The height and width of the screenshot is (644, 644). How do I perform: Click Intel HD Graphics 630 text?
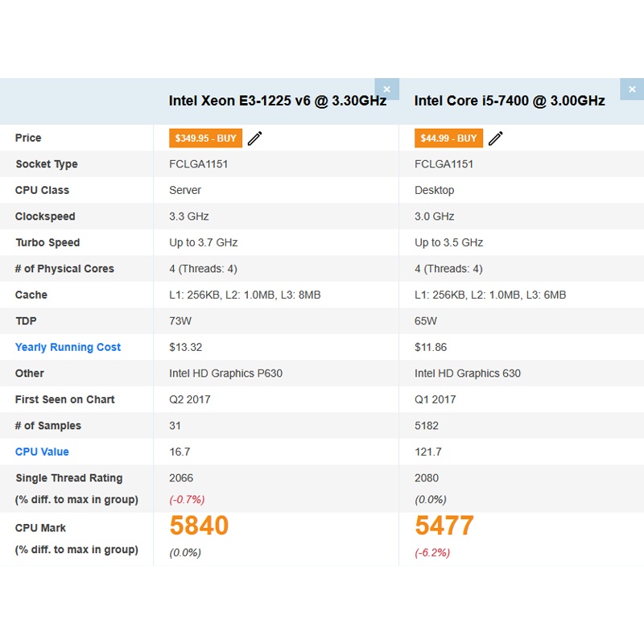pyautogui.click(x=468, y=374)
